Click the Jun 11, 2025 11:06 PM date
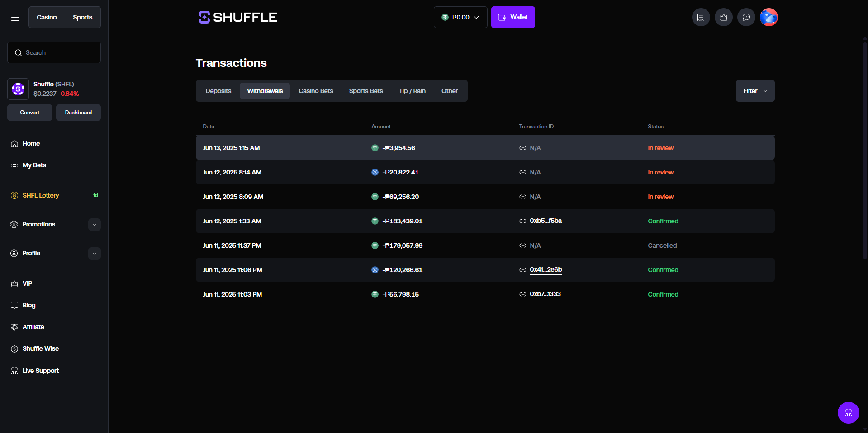 [x=232, y=270]
